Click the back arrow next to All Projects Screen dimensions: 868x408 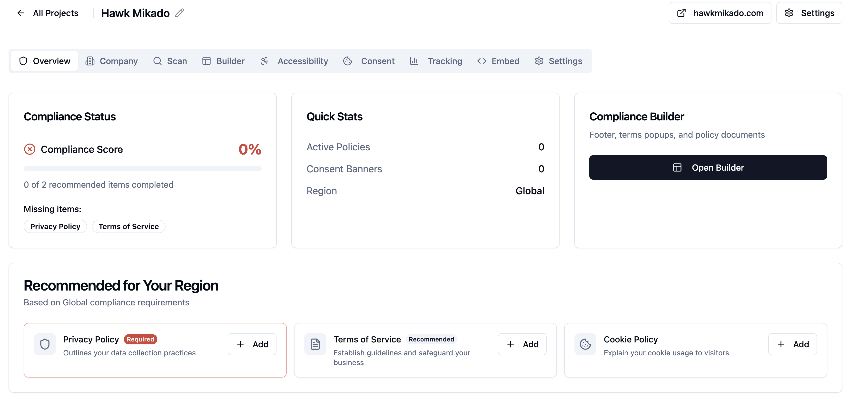pos(20,13)
